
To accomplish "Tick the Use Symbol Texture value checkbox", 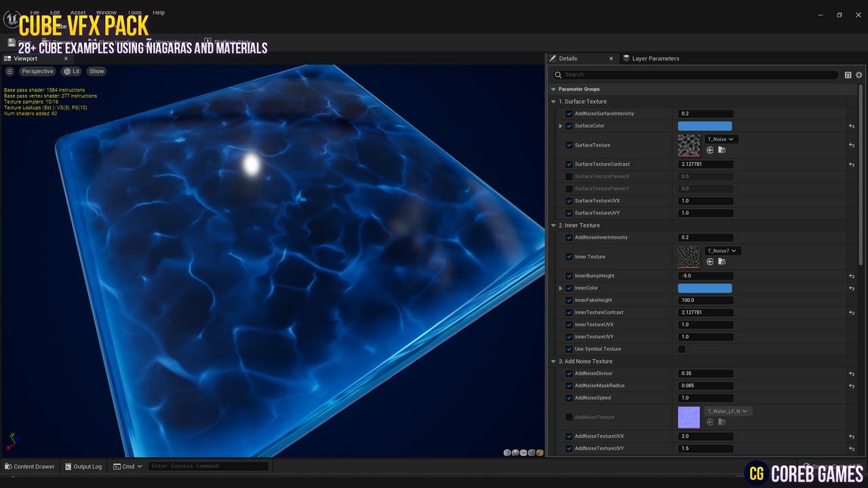I will click(682, 349).
